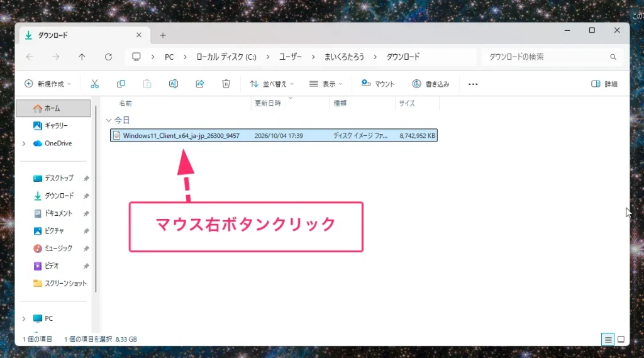This screenshot has width=644, height=358.
Task: Expand the OneDrive tree node
Action: [24, 143]
